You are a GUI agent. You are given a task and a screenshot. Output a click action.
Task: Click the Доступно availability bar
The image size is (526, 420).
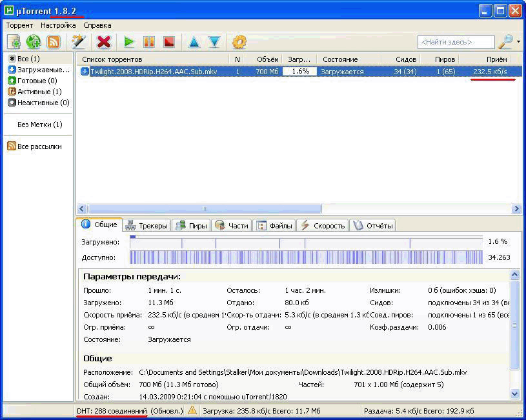click(306, 257)
